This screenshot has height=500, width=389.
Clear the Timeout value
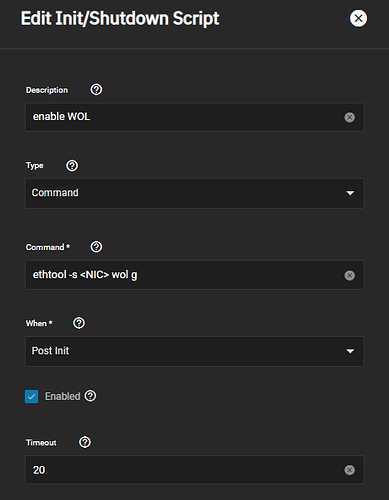click(x=349, y=470)
